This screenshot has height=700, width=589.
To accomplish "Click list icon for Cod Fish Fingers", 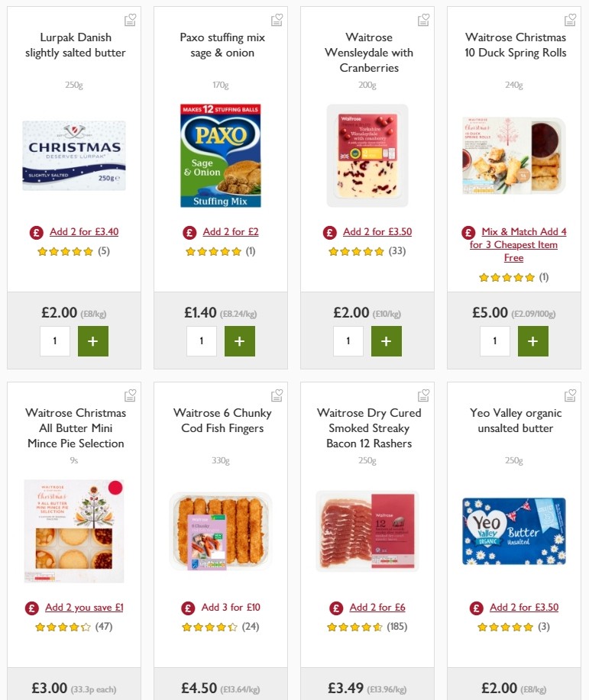I will tap(277, 395).
